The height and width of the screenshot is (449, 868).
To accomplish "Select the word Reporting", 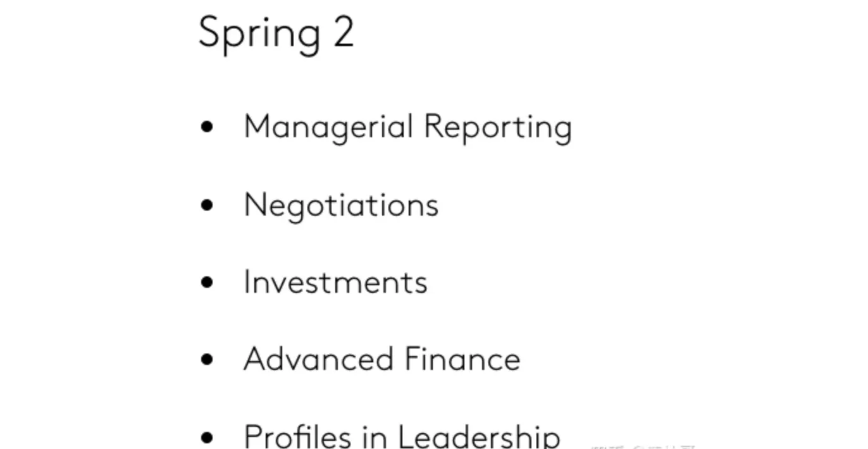I will pos(498,127).
